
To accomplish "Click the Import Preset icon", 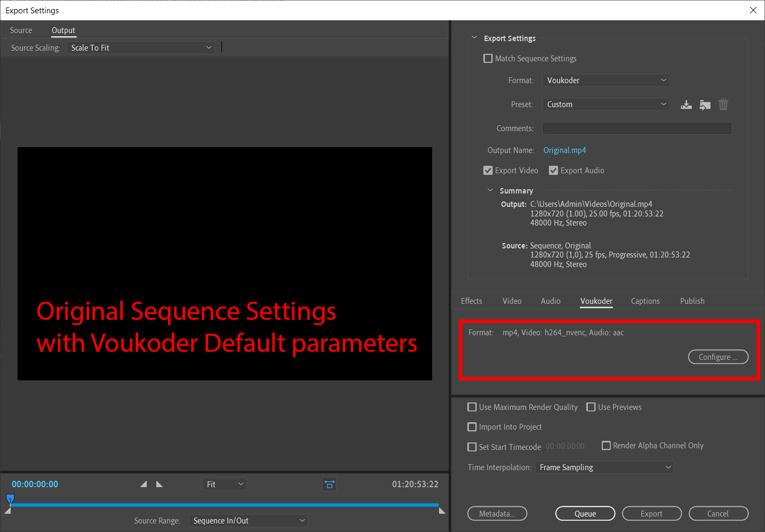I will coord(705,104).
